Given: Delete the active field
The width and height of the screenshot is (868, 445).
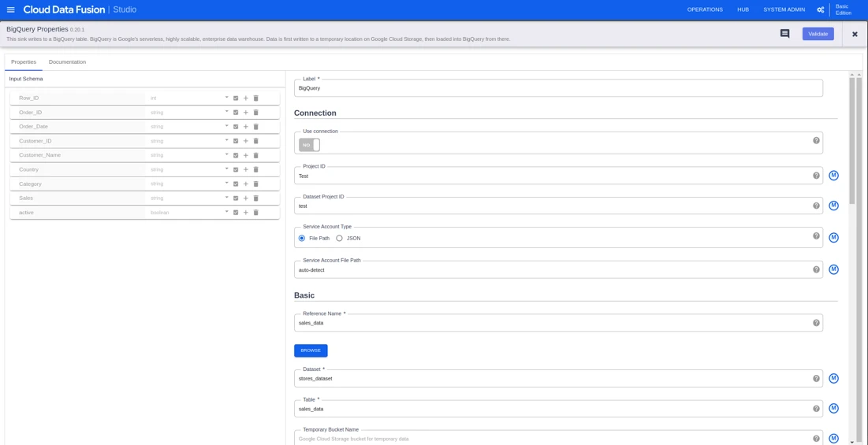Looking at the screenshot, I should click(255, 213).
